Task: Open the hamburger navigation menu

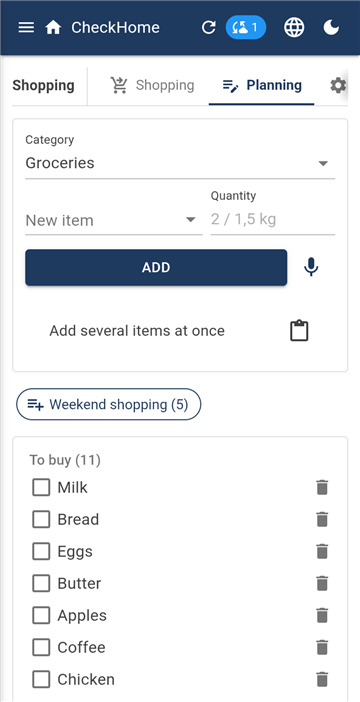Action: [x=26, y=28]
